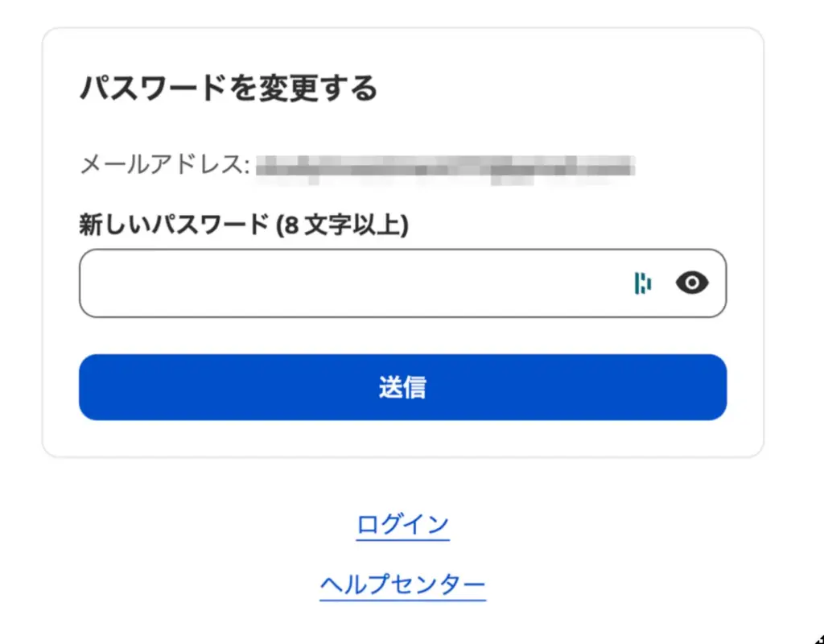Click the 新しいパスワード (8 文字以上) label
Screen dimensions: 824x644
tap(243, 225)
